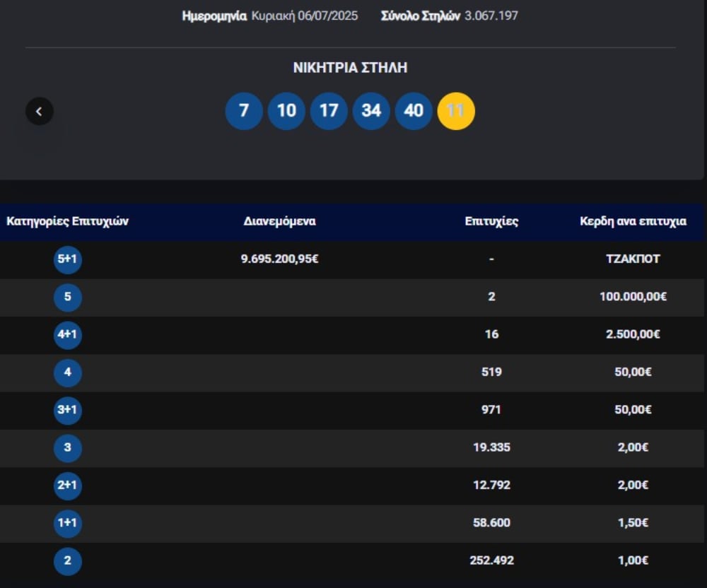The height and width of the screenshot is (588, 707).
Task: Click the 16 winners count
Action: [x=491, y=334]
